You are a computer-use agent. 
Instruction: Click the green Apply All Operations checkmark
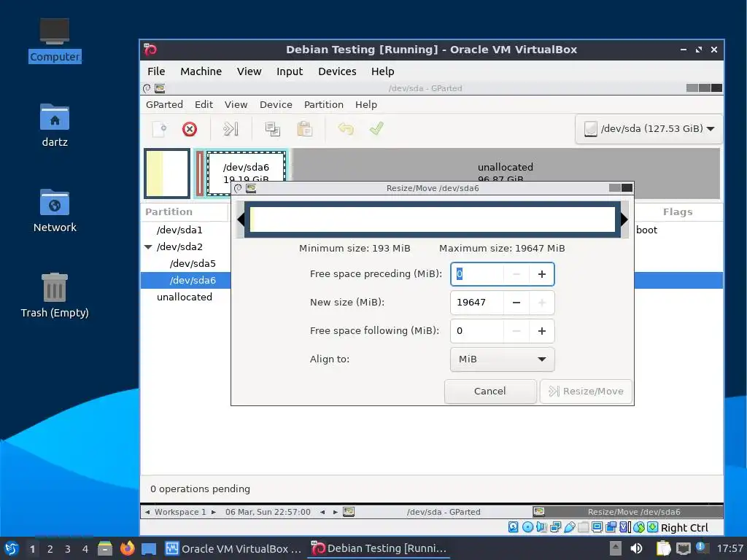(376, 128)
